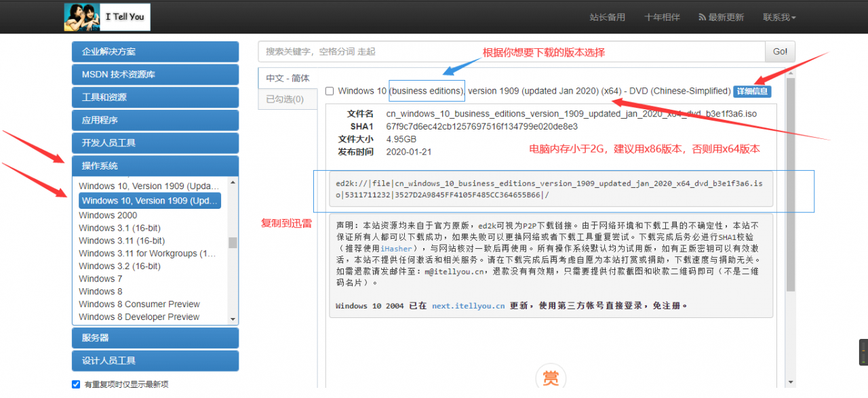Open the 最新更新 RSS feed link
The height and width of the screenshot is (398, 868).
pos(721,17)
